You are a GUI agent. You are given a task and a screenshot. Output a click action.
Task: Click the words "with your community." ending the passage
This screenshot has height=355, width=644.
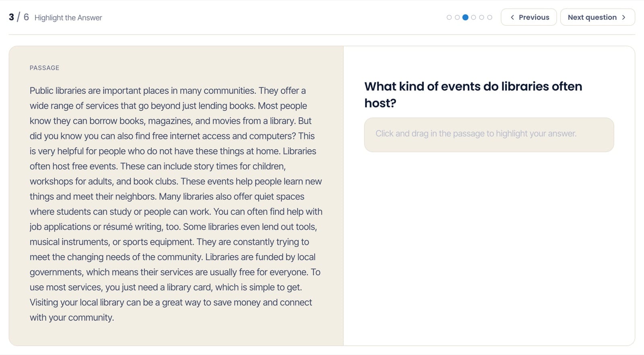[x=72, y=318]
